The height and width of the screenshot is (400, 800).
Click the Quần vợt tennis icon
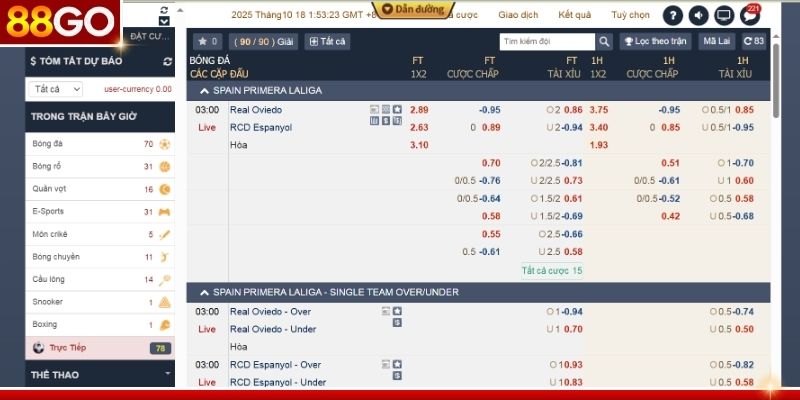[164, 189]
